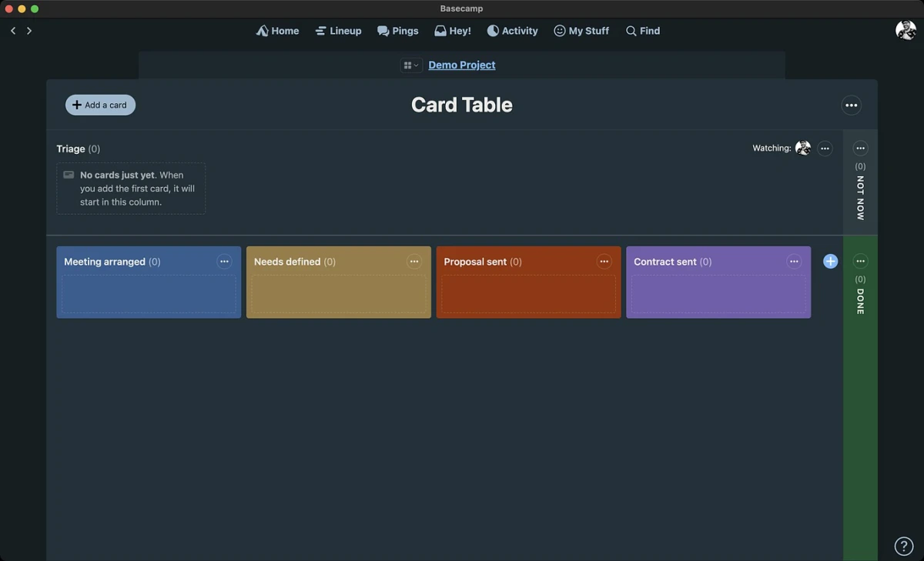This screenshot has width=924, height=561.
Task: Click the Add a card button
Action: 100,105
